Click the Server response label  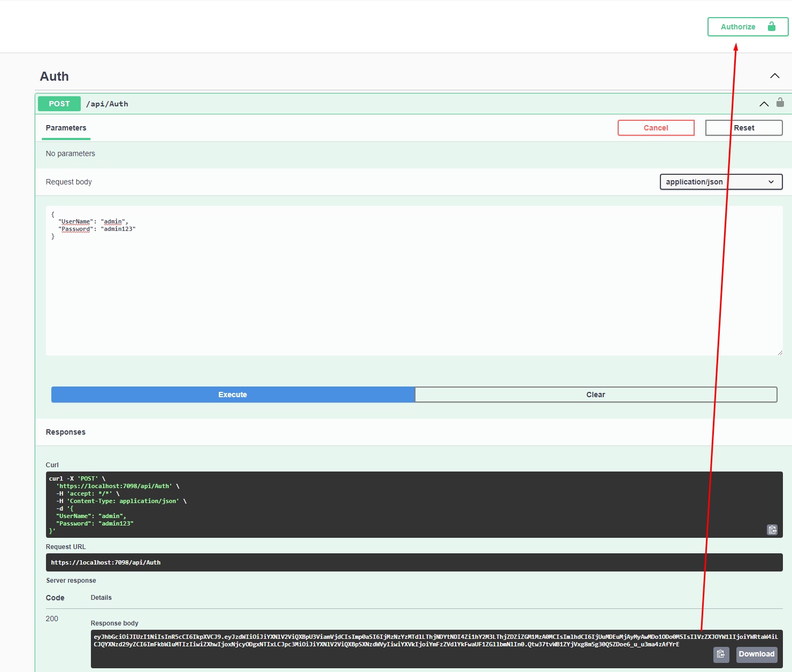pyautogui.click(x=71, y=581)
